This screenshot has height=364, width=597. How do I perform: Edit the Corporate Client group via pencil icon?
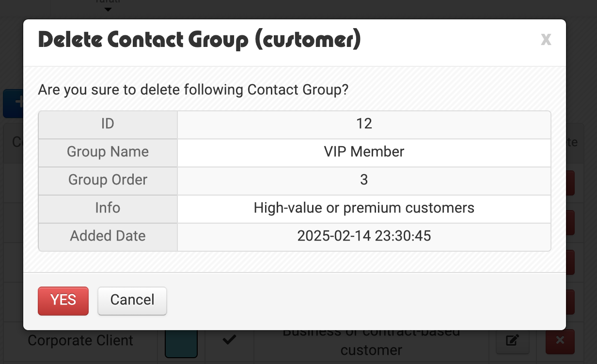pos(512,341)
